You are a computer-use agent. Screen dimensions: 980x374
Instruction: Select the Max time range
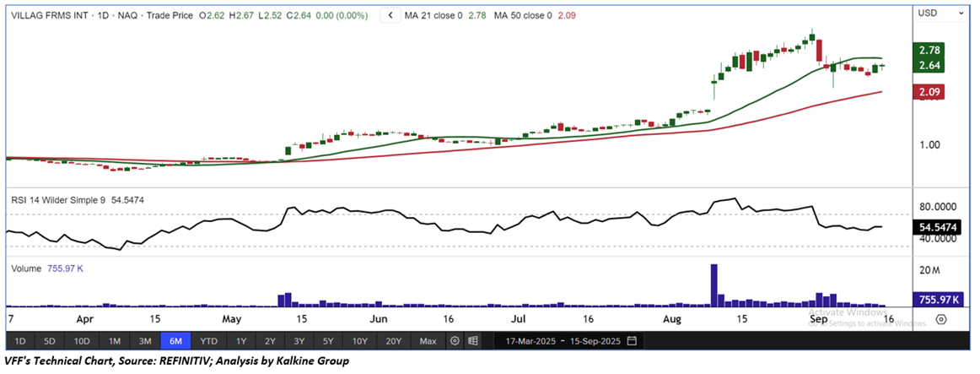pyautogui.click(x=428, y=341)
